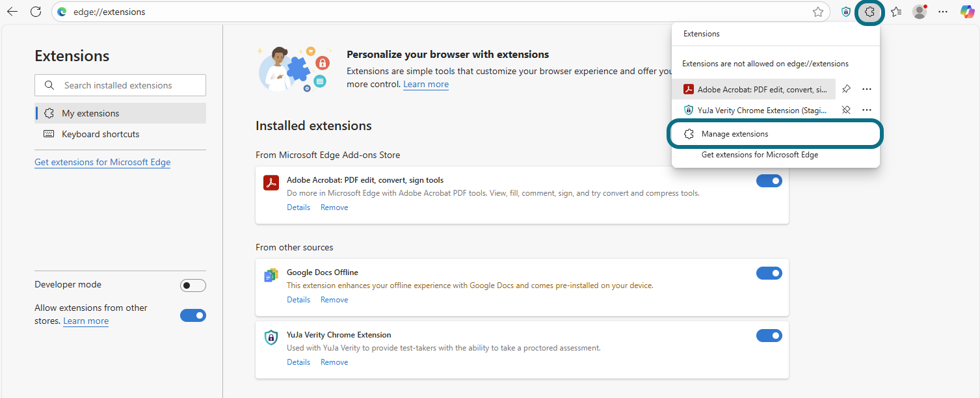
Task: Unpin YuJa Verity extension from toolbar
Action: (x=846, y=110)
